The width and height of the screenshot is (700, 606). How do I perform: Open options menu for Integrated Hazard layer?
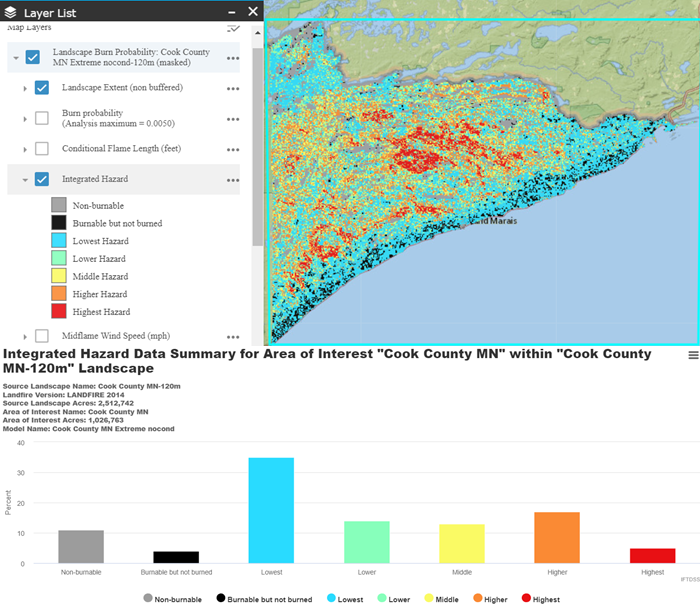(233, 180)
